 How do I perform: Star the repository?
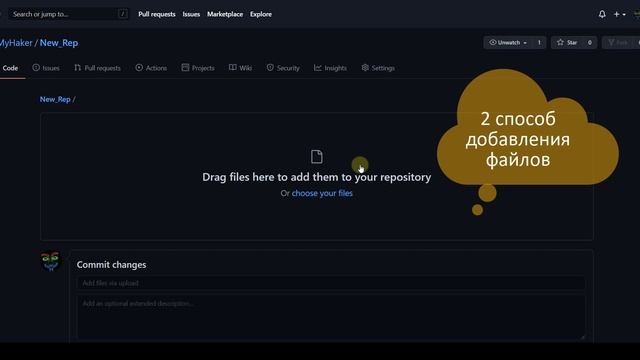[x=567, y=42]
